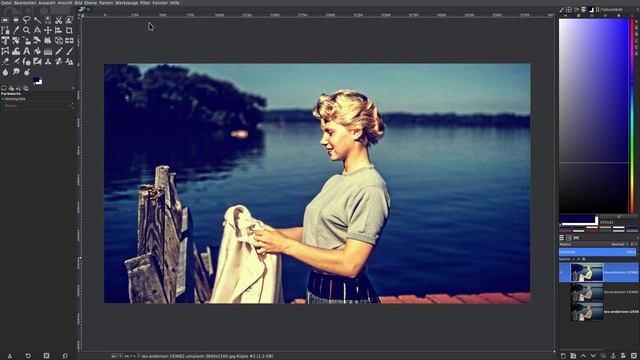Viewport: 640px width, 360px height.
Task: Switch to the Layers tab icon
Action: pos(562,238)
